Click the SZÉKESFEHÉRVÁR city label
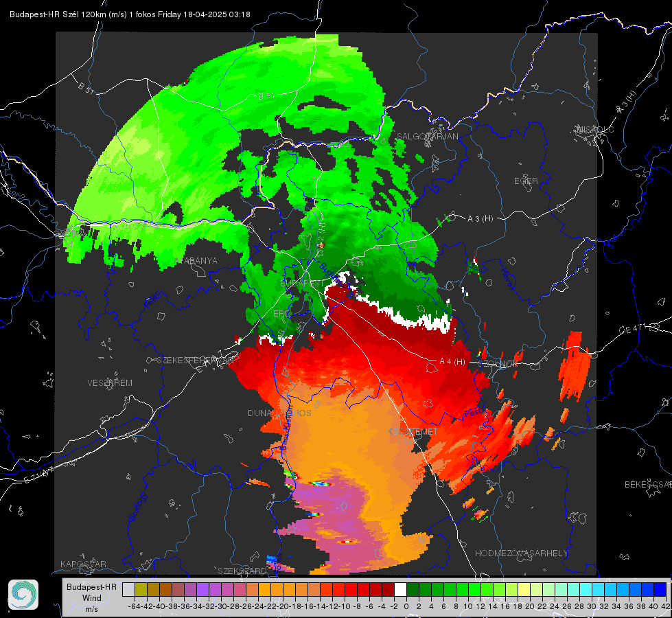This screenshot has height=618, width=672. [196, 360]
